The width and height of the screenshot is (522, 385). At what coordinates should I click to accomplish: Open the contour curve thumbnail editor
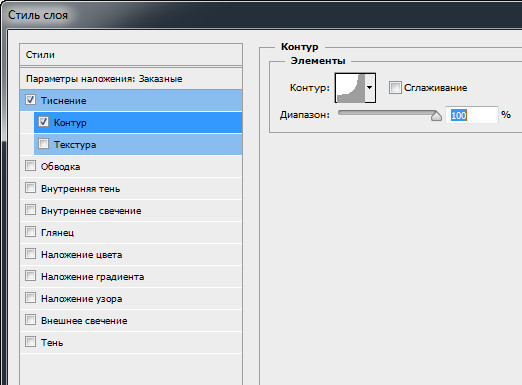pyautogui.click(x=350, y=88)
